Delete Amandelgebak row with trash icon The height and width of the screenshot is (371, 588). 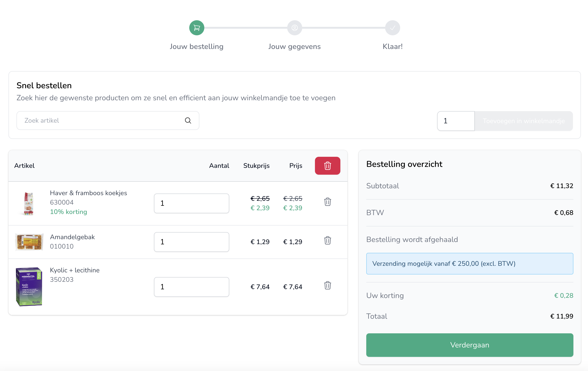pos(327,240)
